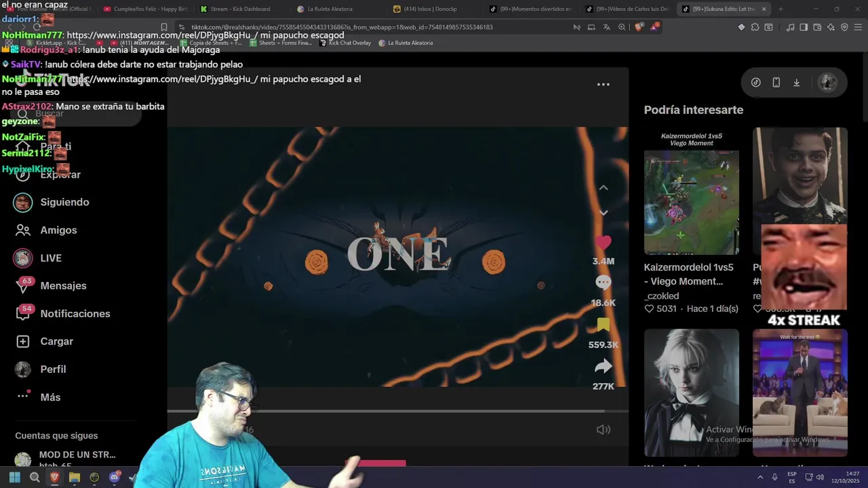This screenshot has height=488, width=868.
Task: Click the Kaizermordelol 1vs5 - Viego Moment title
Action: [688, 274]
